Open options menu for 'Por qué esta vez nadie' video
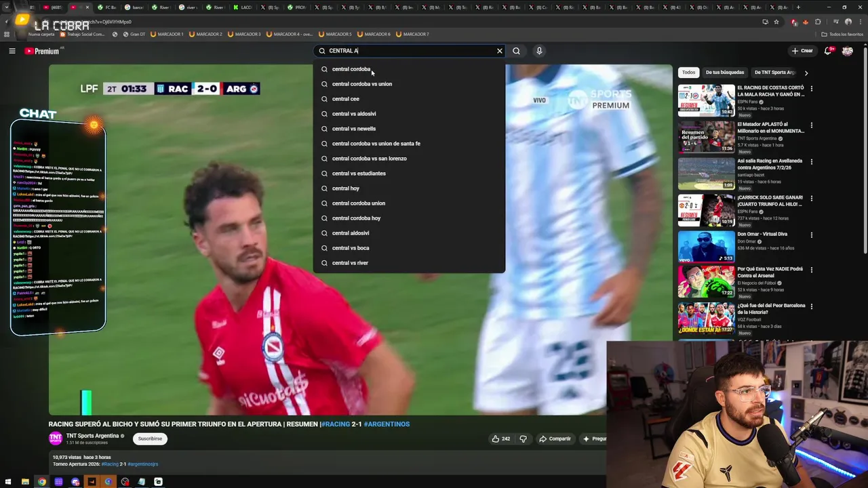The height and width of the screenshot is (488, 868). tap(811, 270)
